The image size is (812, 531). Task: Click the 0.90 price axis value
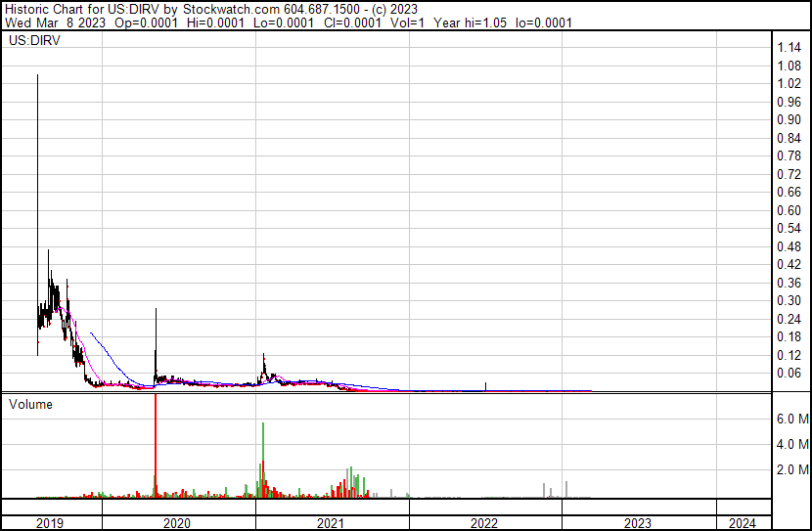[x=789, y=119]
